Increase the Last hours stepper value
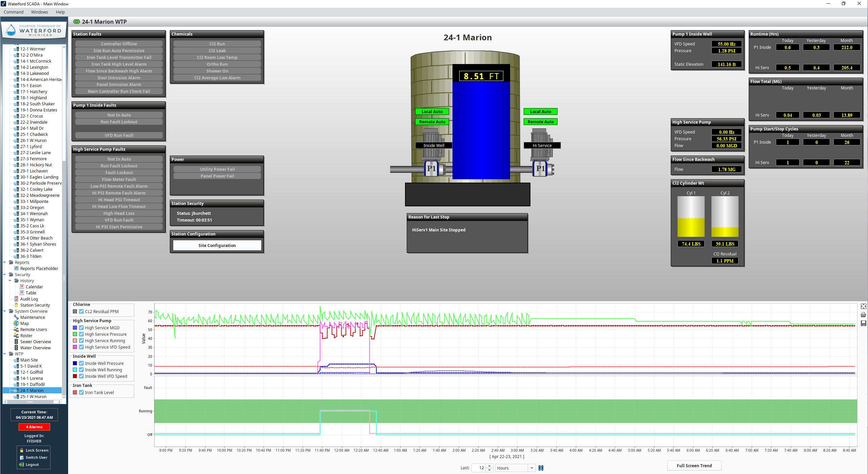The height and width of the screenshot is (474, 868). coord(489,466)
